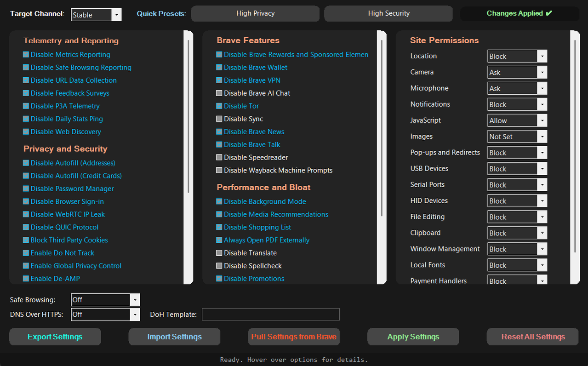
Task: Toggle Disable Brave Rewards and Sponsored Elements
Action: click(x=292, y=55)
